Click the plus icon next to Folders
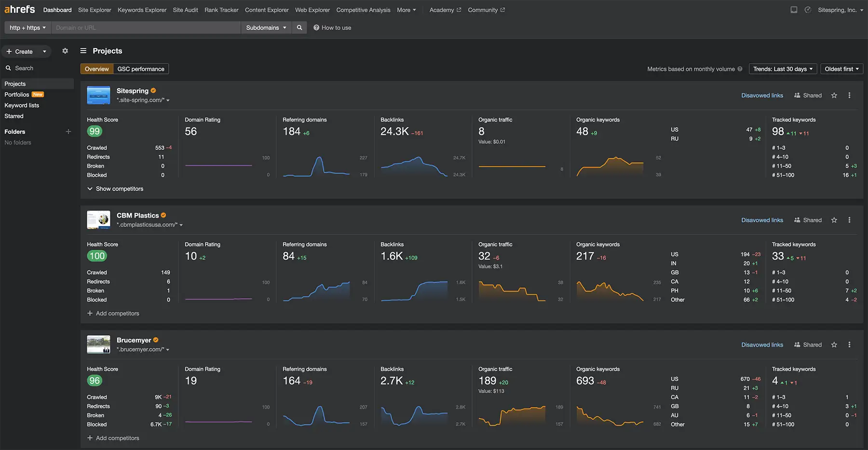Viewport: 868px width, 450px height. point(68,132)
